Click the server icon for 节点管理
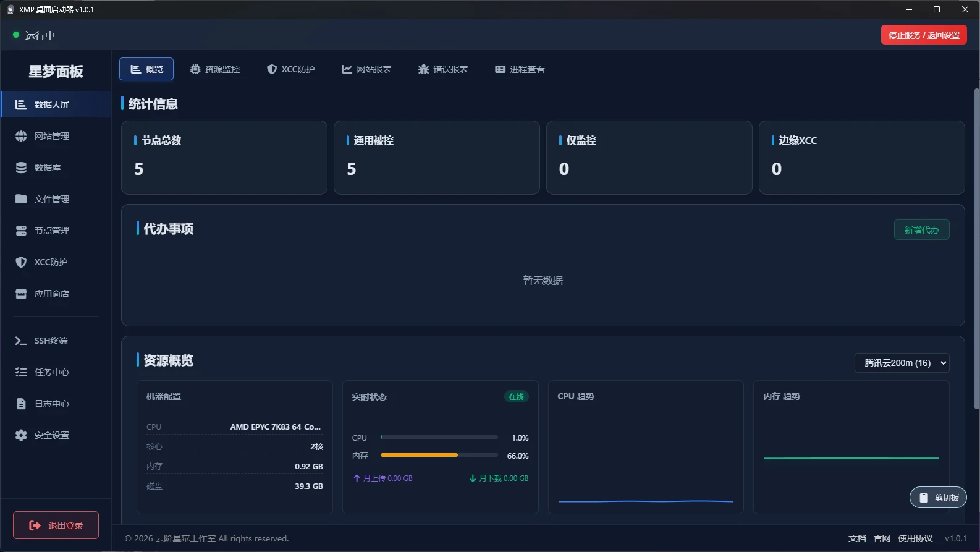 (21, 231)
